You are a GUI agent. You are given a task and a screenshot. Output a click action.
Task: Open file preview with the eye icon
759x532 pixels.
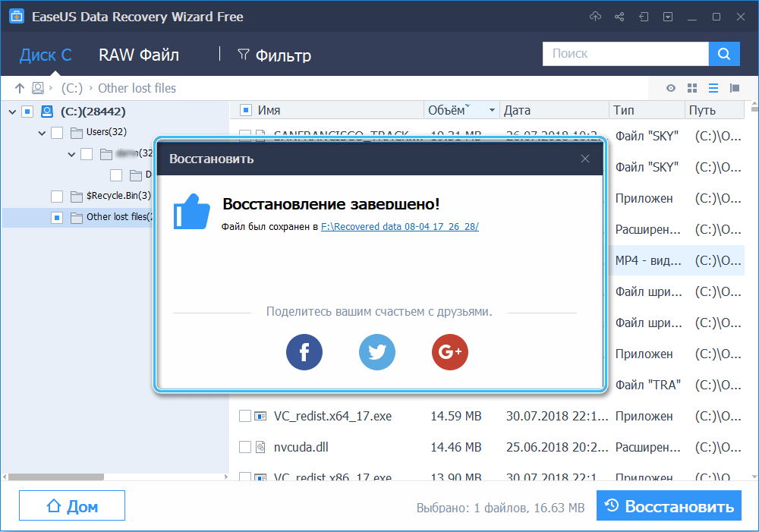[670, 87]
